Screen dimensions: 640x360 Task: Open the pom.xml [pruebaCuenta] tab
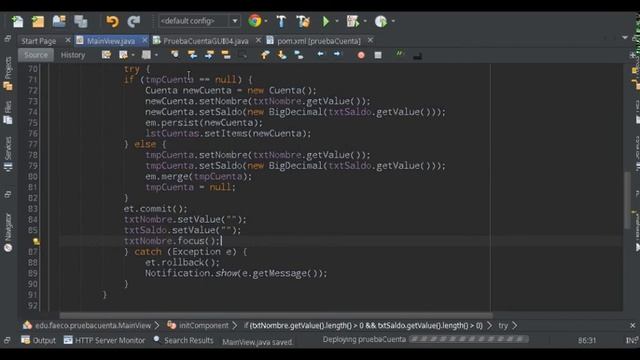click(x=319, y=41)
